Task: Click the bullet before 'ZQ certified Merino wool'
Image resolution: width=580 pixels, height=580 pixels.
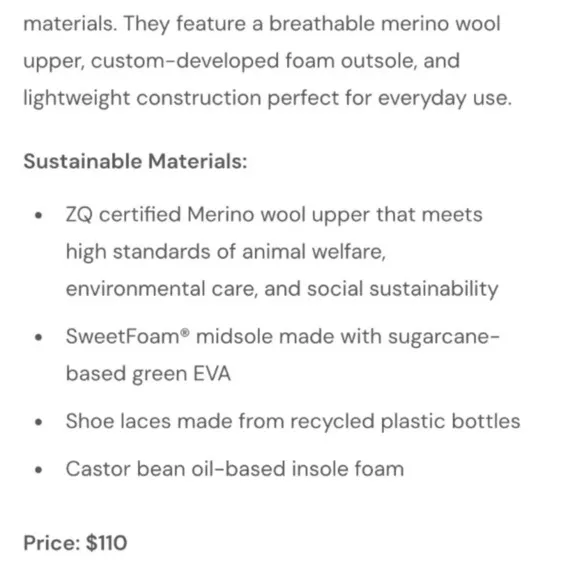Action: click(x=38, y=215)
